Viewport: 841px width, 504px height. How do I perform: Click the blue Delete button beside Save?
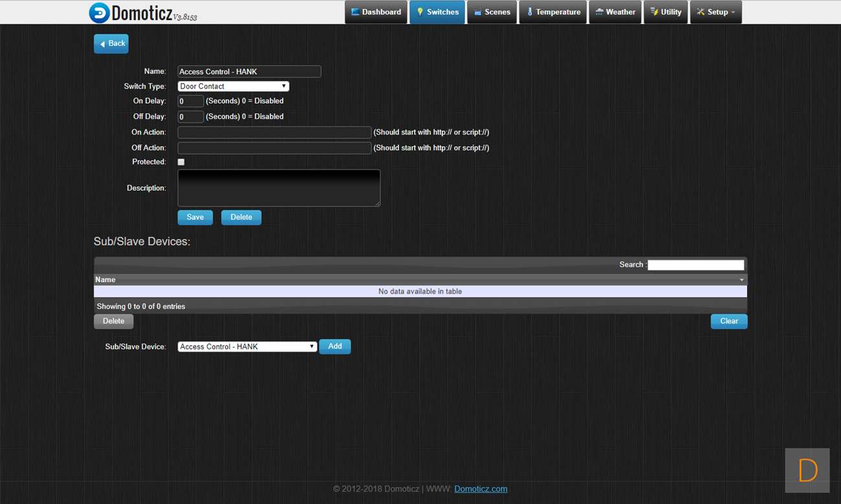click(241, 217)
